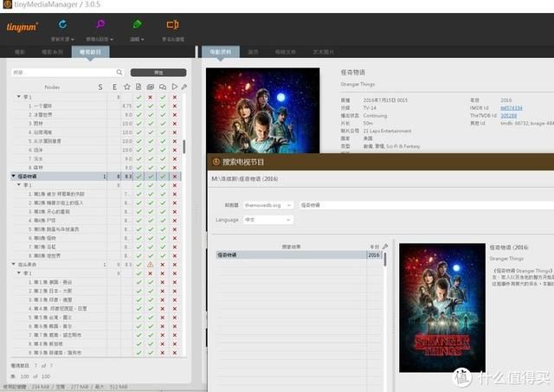The height and width of the screenshot is (392, 554).
Task: Switch to the 电影 movies tab
Action: click(20, 52)
